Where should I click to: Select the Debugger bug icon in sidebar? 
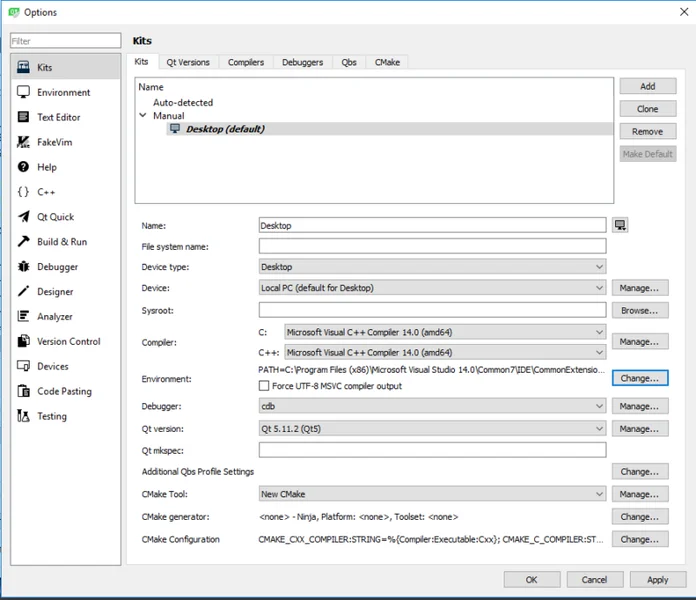pos(23,267)
